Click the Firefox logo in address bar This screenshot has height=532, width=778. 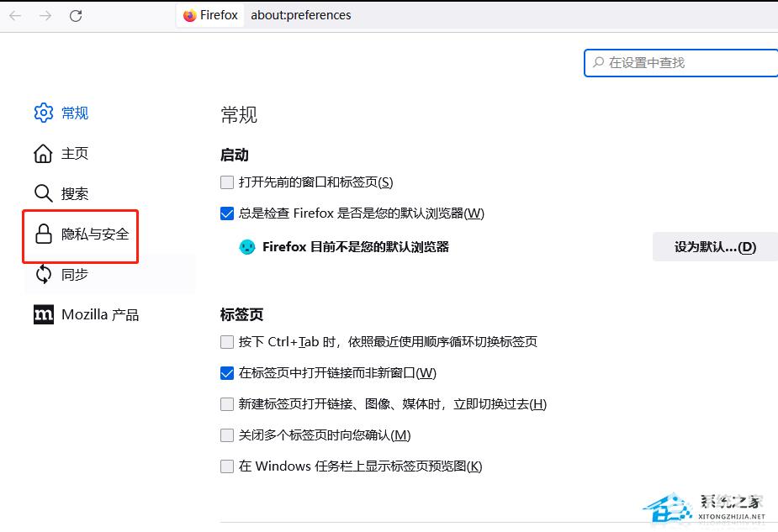click(x=189, y=16)
